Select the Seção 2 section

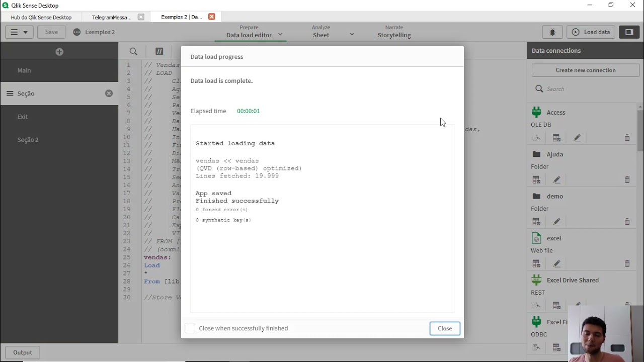(x=59, y=140)
